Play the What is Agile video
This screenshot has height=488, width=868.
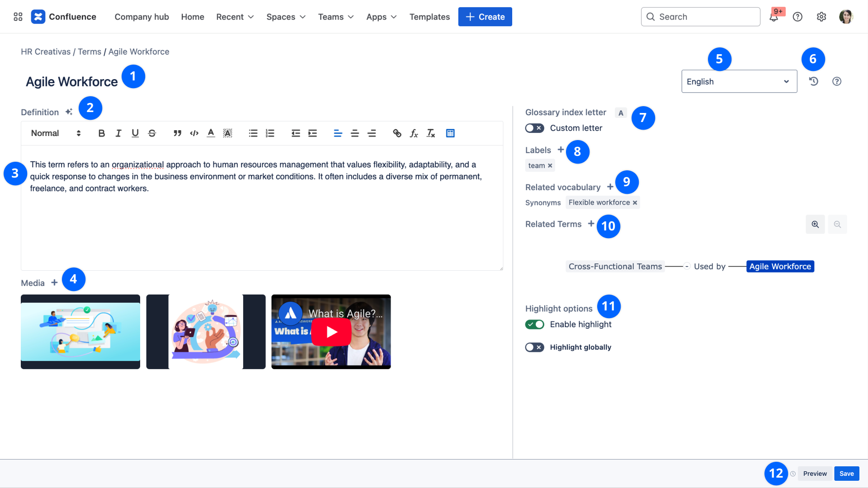click(x=331, y=332)
